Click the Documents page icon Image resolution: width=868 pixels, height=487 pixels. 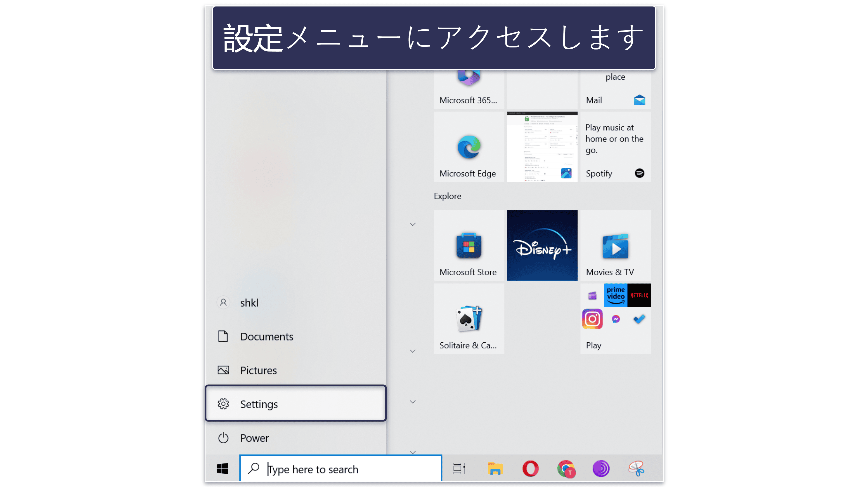tap(223, 336)
